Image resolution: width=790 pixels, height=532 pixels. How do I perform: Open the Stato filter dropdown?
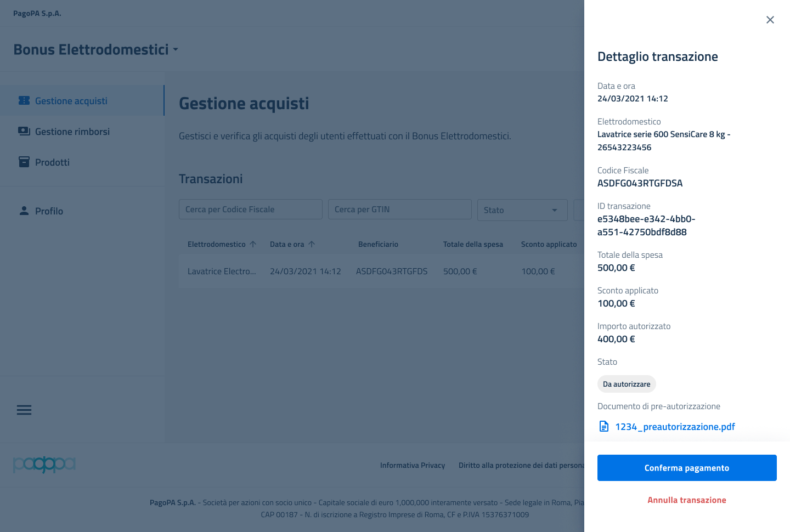click(522, 210)
